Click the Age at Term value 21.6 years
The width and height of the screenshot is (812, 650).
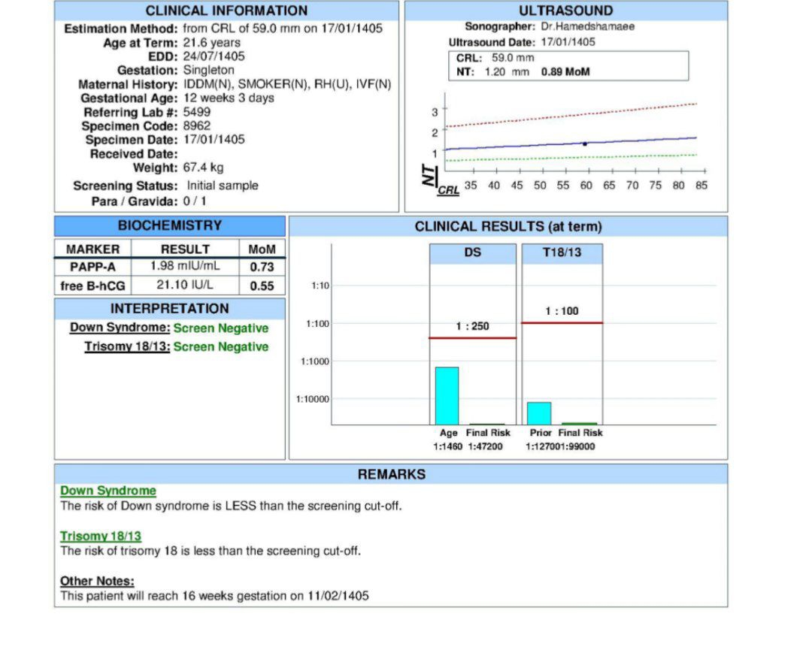pos(212,42)
